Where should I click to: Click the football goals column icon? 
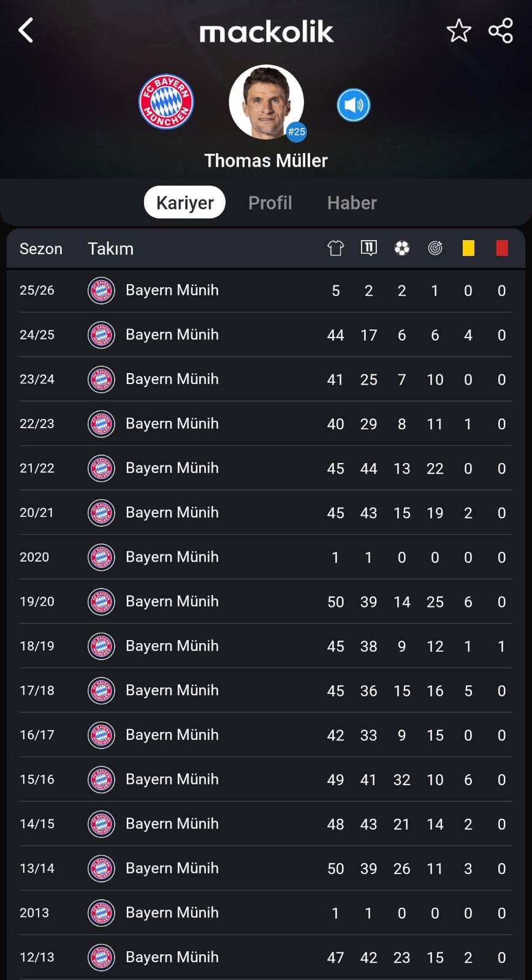tap(401, 248)
